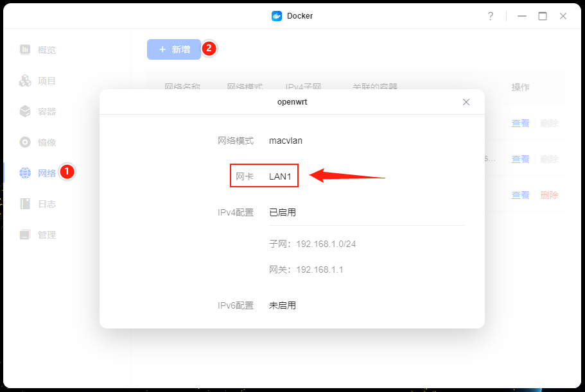Click the IPv6配置 label in the dialog
585x392 pixels.
coord(236,305)
